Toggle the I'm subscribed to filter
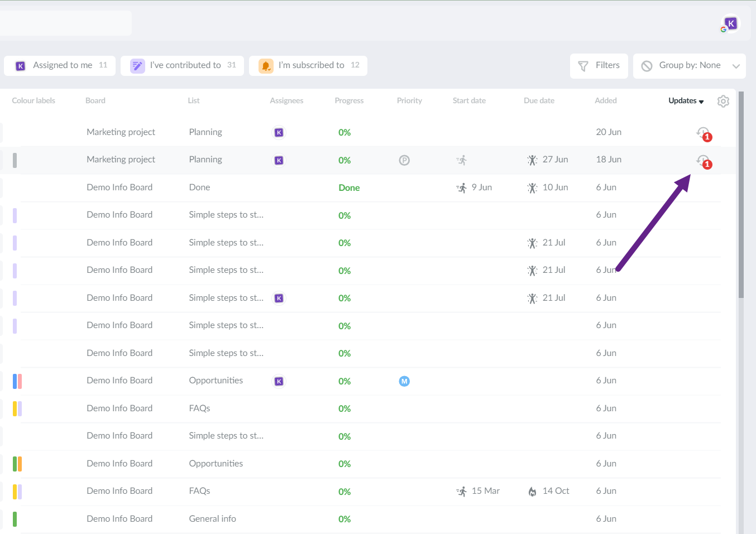The height and width of the screenshot is (534, 756). [x=308, y=65]
